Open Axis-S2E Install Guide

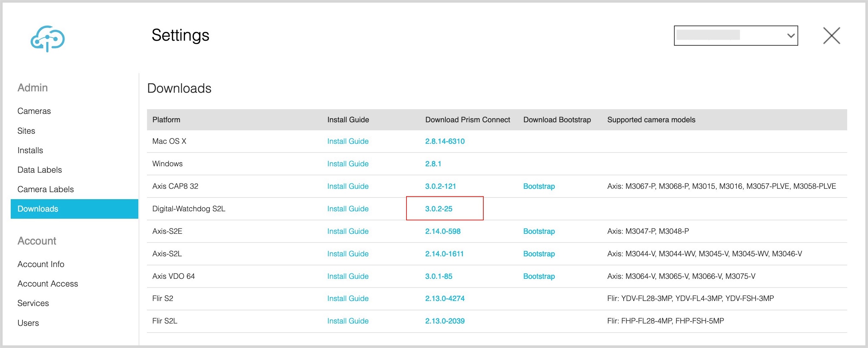pyautogui.click(x=348, y=231)
